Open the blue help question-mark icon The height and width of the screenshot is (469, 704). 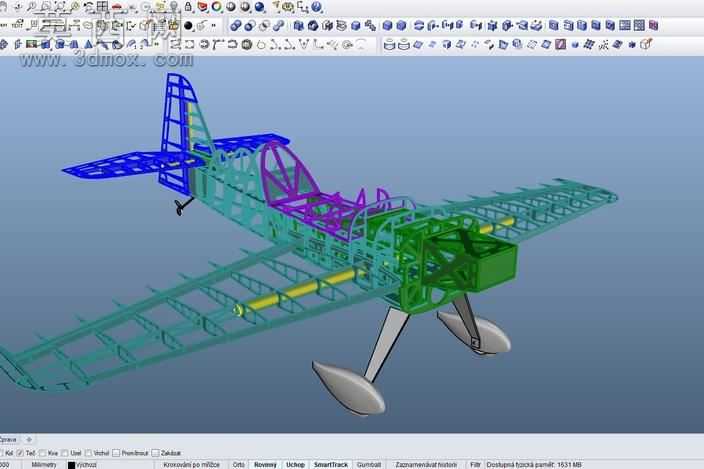(317, 7)
